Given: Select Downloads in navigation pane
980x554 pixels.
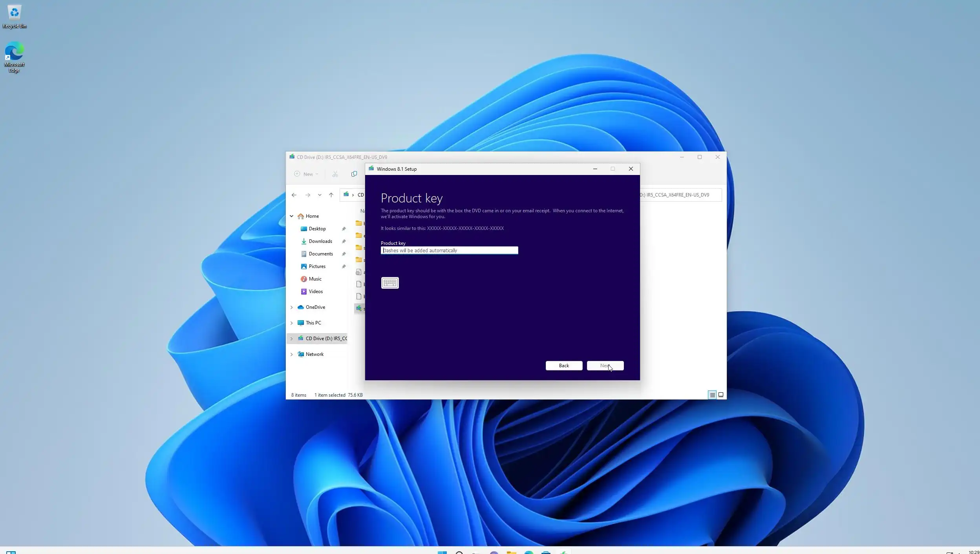Looking at the screenshot, I should [320, 241].
